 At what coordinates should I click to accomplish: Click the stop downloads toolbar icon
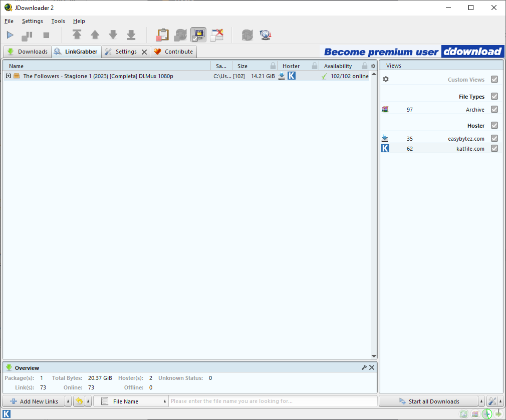point(46,35)
